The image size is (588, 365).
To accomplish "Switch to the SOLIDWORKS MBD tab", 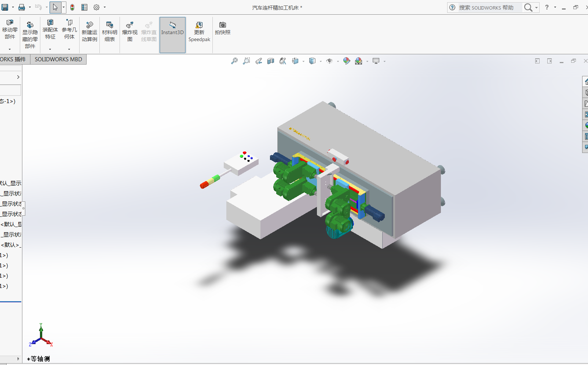I will coord(58,59).
